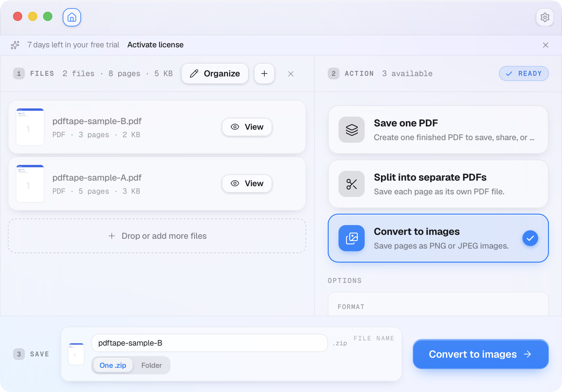Click the '7 days left in your free trial' text
This screenshot has height=392, width=562.
73,45
